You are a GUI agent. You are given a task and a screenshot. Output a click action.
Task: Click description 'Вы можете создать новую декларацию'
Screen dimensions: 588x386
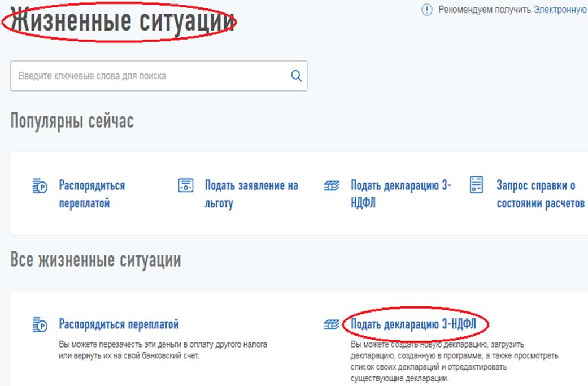click(455, 361)
